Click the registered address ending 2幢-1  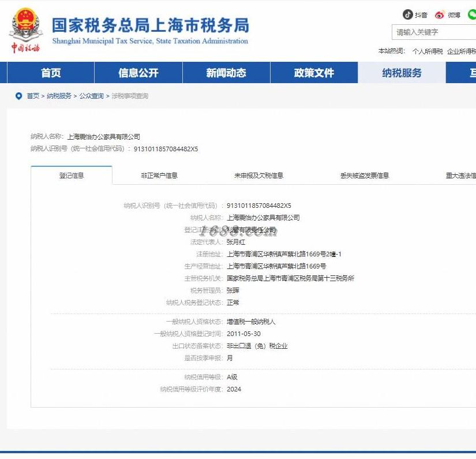284,254
